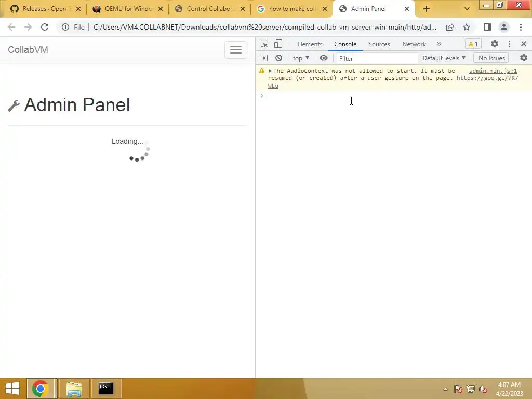Image resolution: width=532 pixels, height=399 pixels.
Task: Open a new browser tab
Action: click(427, 9)
